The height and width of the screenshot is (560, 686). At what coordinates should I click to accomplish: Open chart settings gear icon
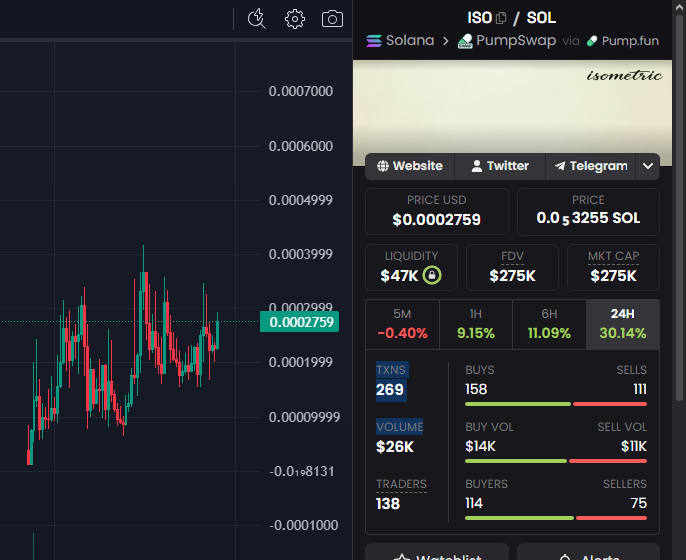[x=294, y=19]
